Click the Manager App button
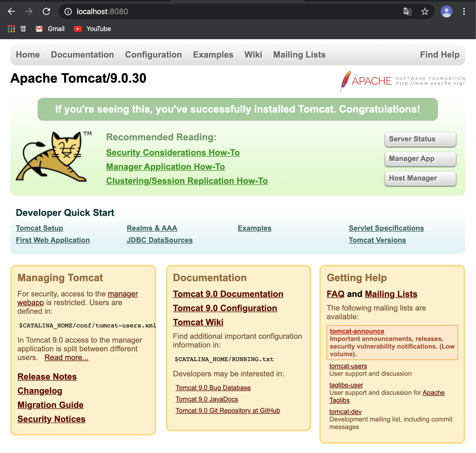 420,159
